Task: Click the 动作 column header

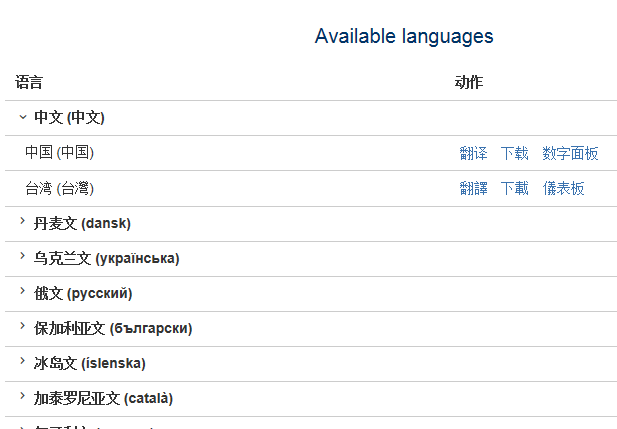Action: tap(468, 82)
